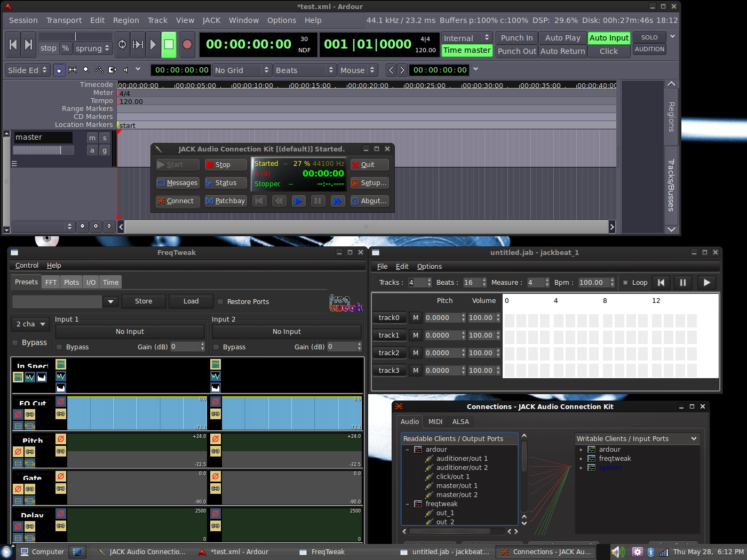Click the jackbeat pause button
The image size is (747, 560).
(x=682, y=283)
